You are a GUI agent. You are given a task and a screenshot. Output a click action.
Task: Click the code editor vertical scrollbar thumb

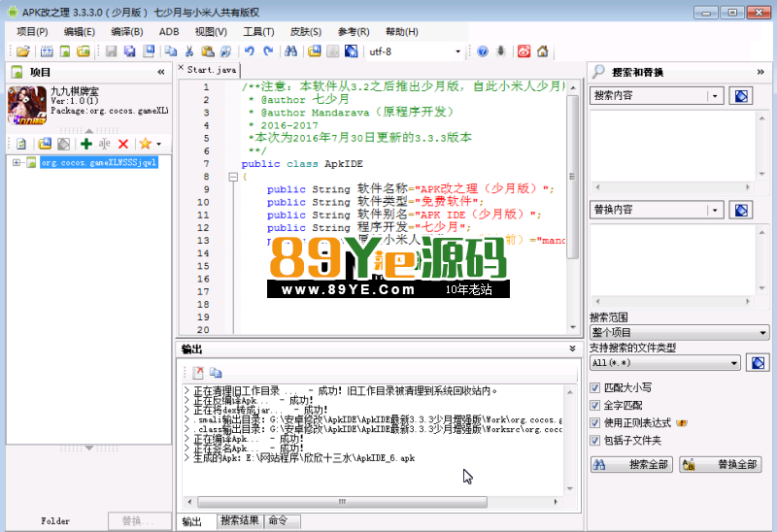[573, 177]
